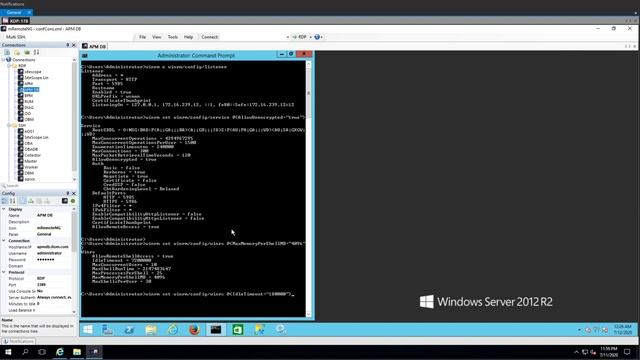Collapse the Protocol section in Config

point(4,272)
